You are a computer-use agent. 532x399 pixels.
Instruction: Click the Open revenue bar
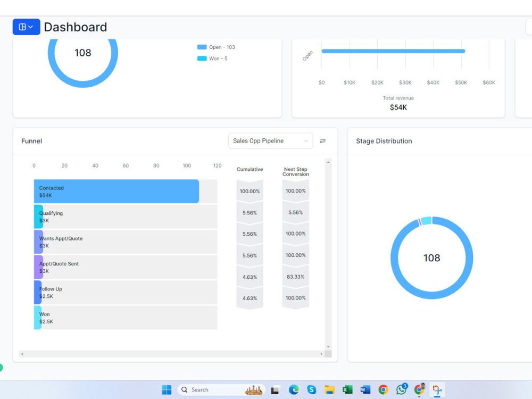[393, 51]
